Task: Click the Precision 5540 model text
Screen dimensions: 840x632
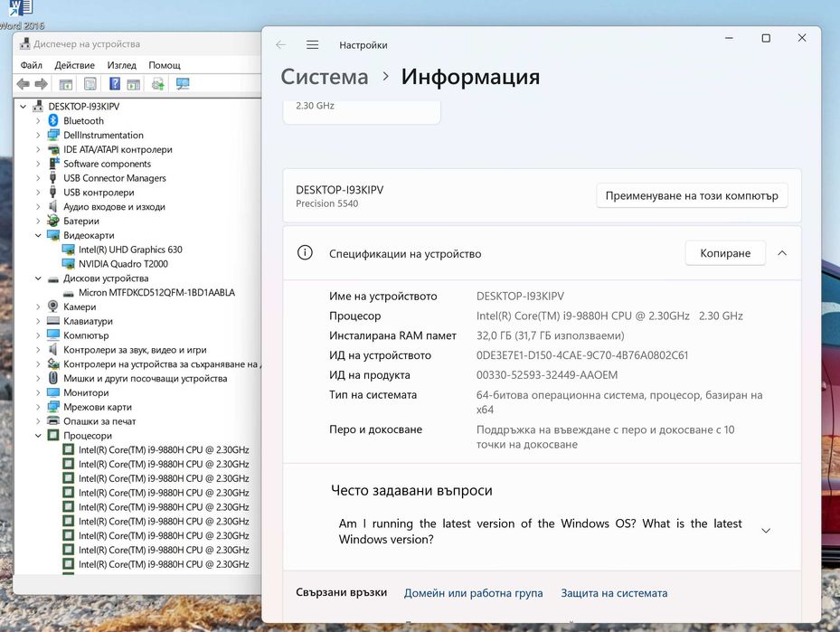Action: pyautogui.click(x=326, y=203)
